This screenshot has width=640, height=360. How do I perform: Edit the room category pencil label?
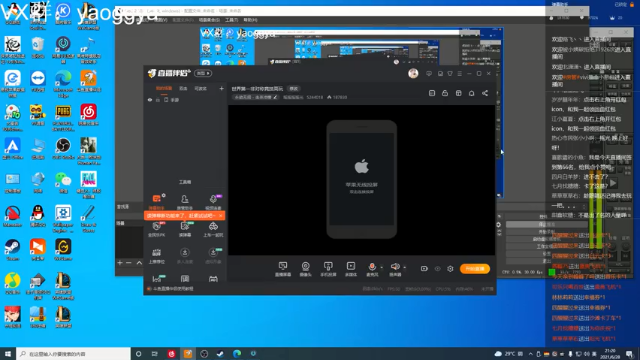[256, 97]
